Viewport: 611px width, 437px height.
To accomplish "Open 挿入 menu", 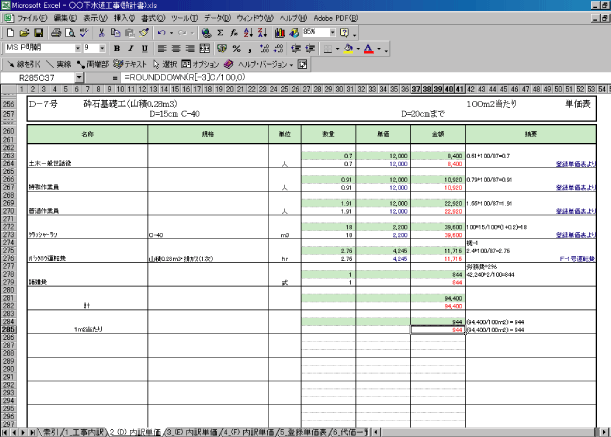I will pos(124,18).
